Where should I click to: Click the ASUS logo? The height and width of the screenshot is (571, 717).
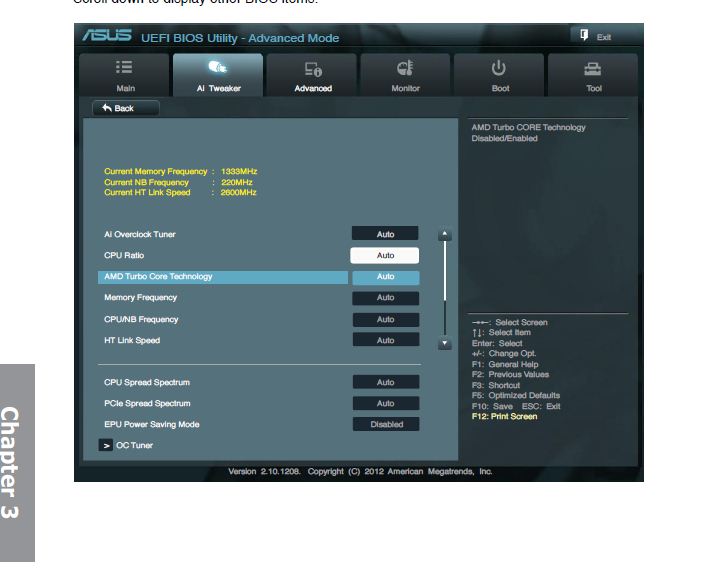point(107,37)
